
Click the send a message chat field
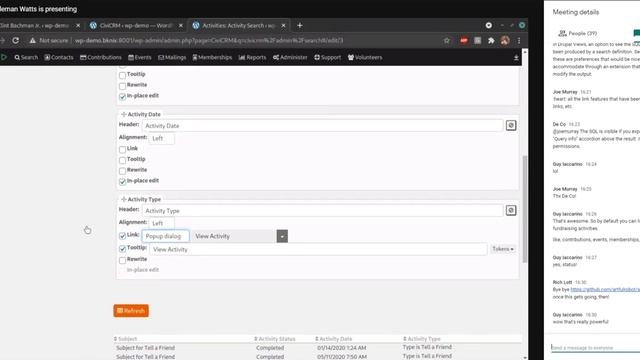595,347
